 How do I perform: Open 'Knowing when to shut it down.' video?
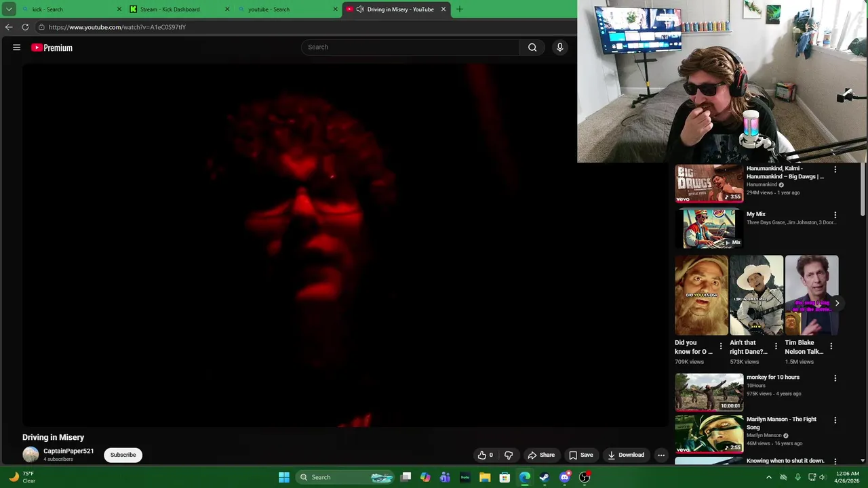[785, 461]
